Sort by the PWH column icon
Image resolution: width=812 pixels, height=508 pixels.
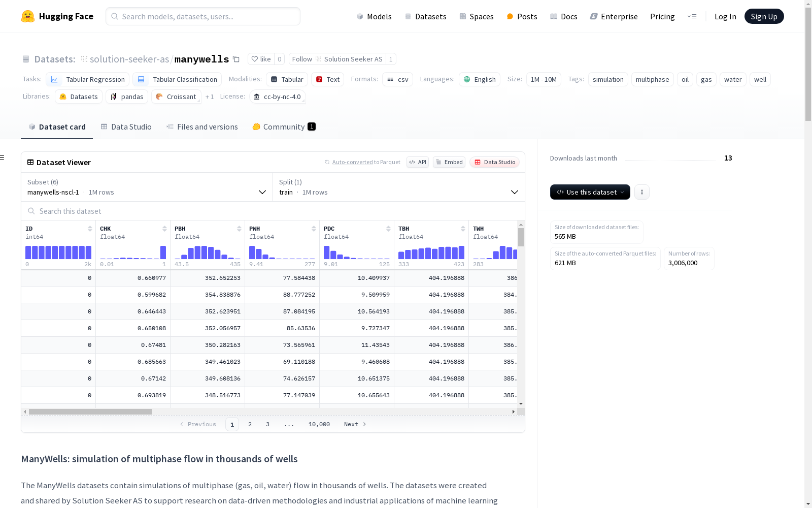point(314,229)
